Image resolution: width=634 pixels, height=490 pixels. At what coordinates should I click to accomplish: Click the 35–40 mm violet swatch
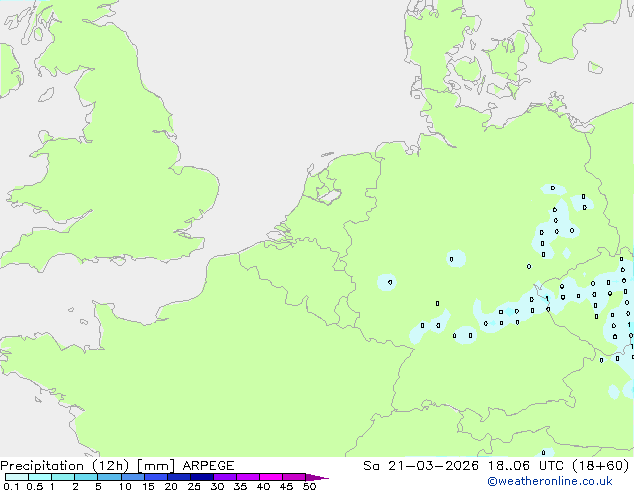click(x=248, y=477)
